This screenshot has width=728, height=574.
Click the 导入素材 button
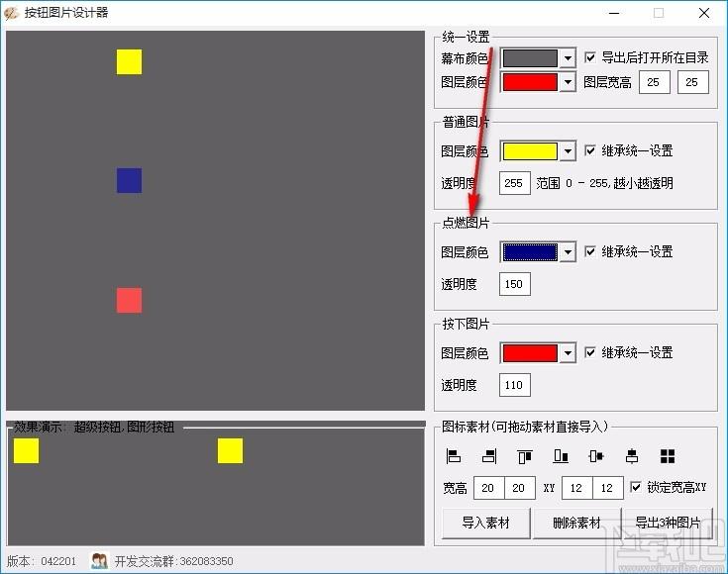pyautogui.click(x=485, y=523)
